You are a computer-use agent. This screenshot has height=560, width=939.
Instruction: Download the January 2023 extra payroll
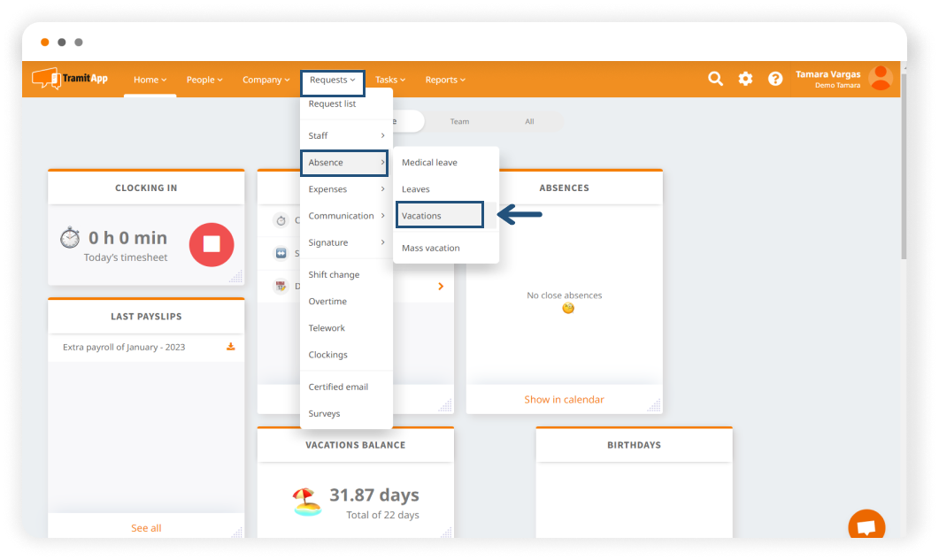click(x=231, y=347)
